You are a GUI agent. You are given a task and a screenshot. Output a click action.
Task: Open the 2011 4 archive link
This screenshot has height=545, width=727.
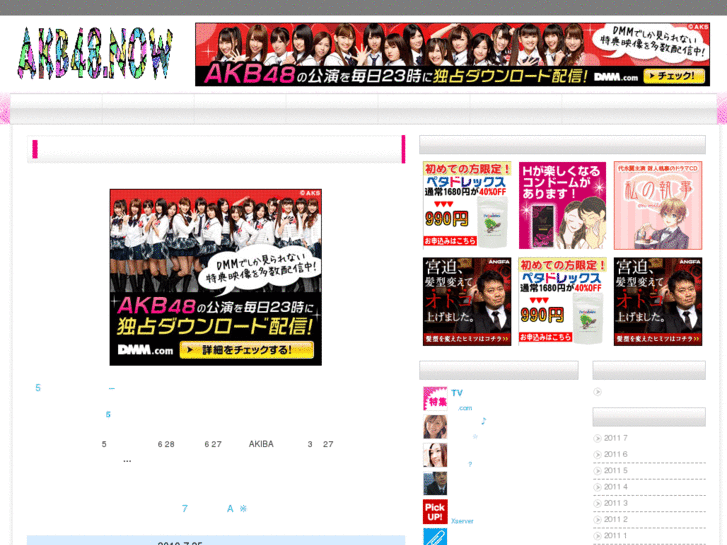click(616, 487)
